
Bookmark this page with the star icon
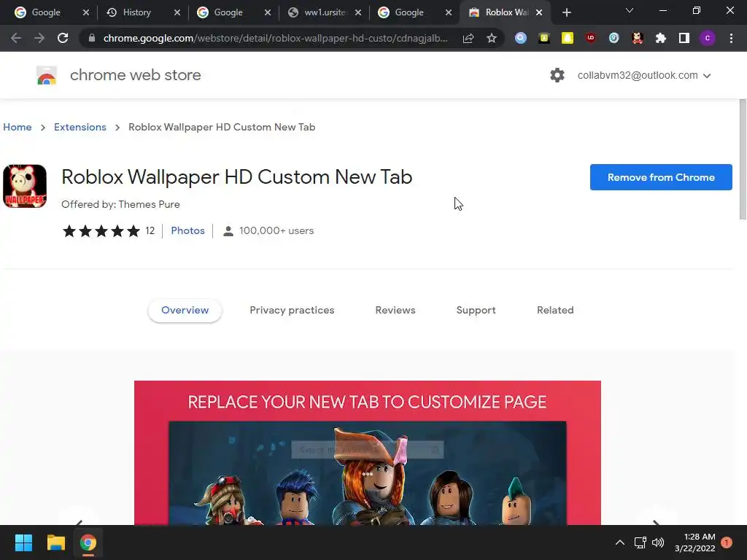(x=492, y=38)
